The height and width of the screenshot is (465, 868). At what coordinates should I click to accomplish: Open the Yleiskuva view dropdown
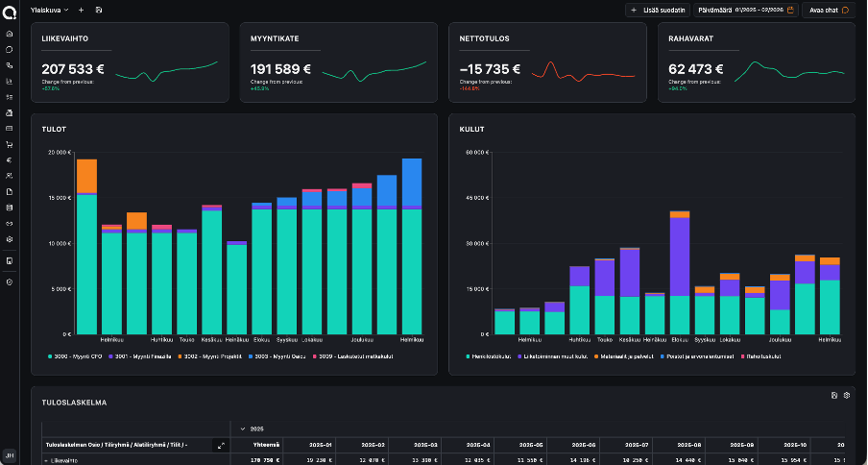pos(49,10)
